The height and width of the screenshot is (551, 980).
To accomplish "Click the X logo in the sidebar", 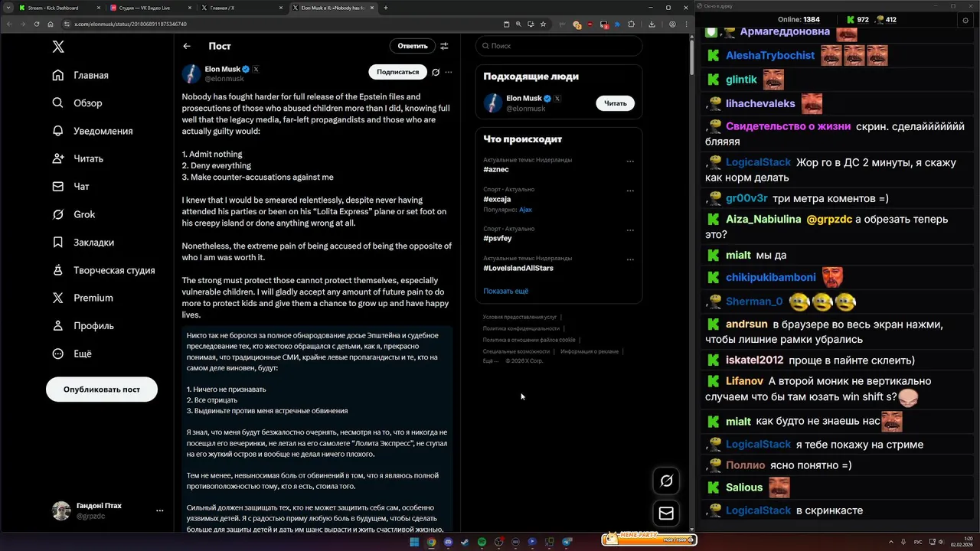I will 58,47.
